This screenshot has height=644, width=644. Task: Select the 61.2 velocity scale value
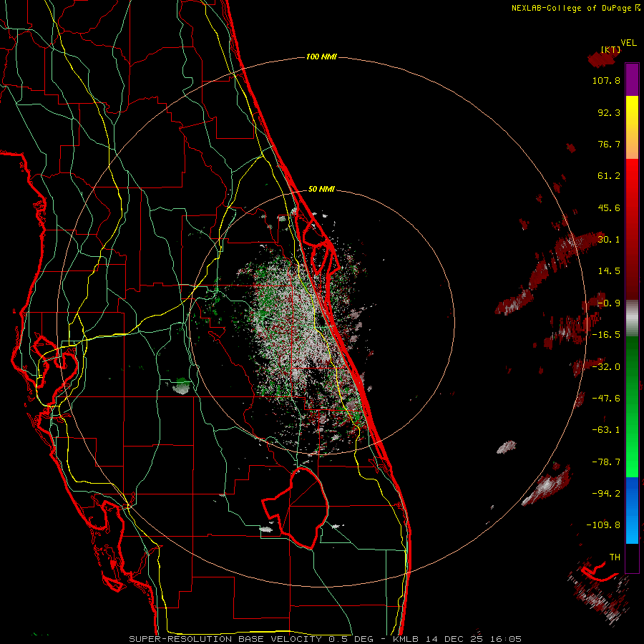tap(609, 176)
